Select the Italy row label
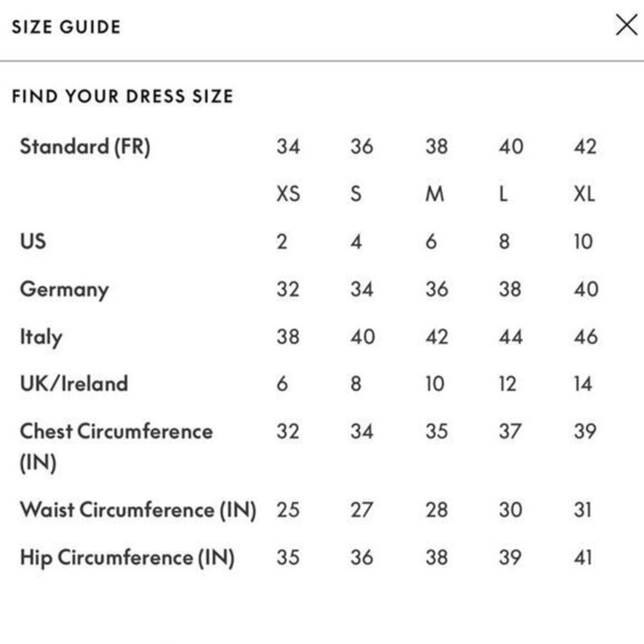 click(x=41, y=337)
